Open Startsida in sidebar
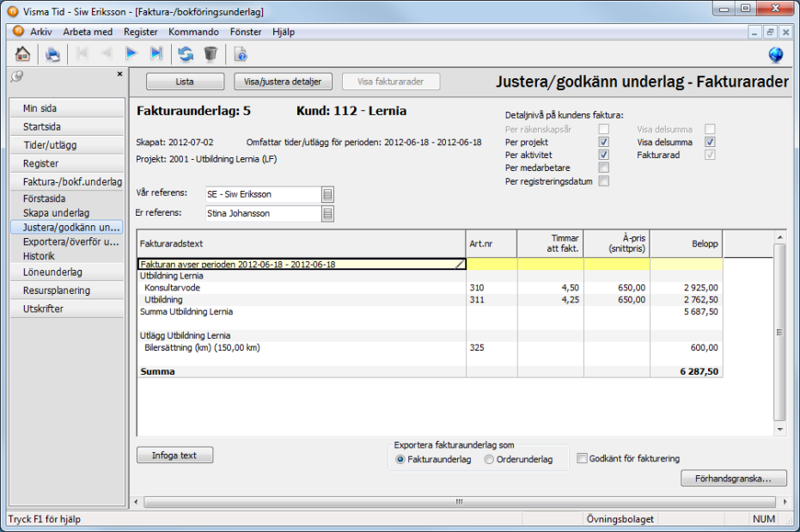800x532 pixels. pyautogui.click(x=67, y=126)
